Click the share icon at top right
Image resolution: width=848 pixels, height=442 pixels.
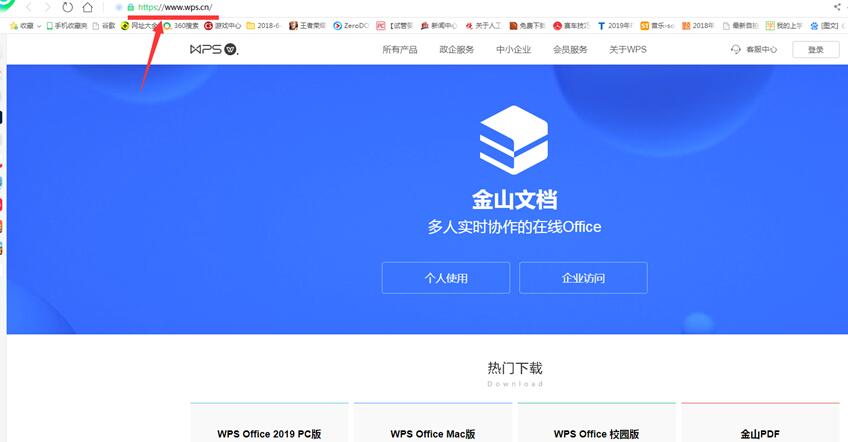click(837, 7)
